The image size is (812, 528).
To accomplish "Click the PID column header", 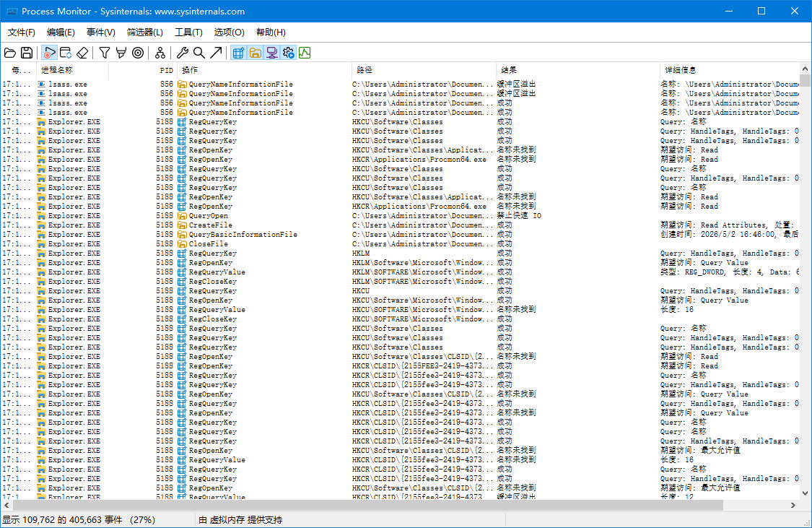I will (x=143, y=70).
